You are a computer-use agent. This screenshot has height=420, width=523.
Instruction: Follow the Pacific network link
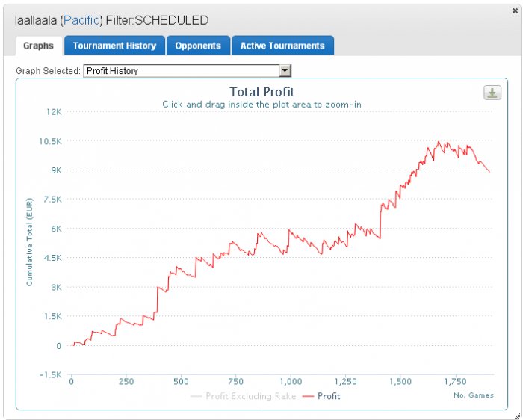[81, 20]
